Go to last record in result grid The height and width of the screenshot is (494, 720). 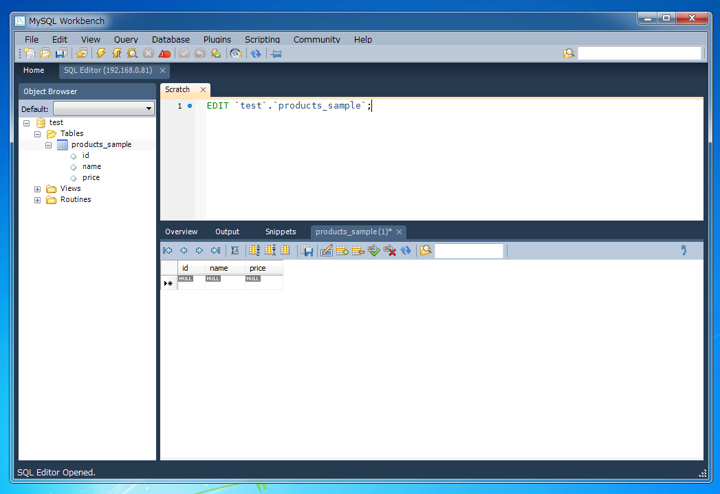point(215,250)
